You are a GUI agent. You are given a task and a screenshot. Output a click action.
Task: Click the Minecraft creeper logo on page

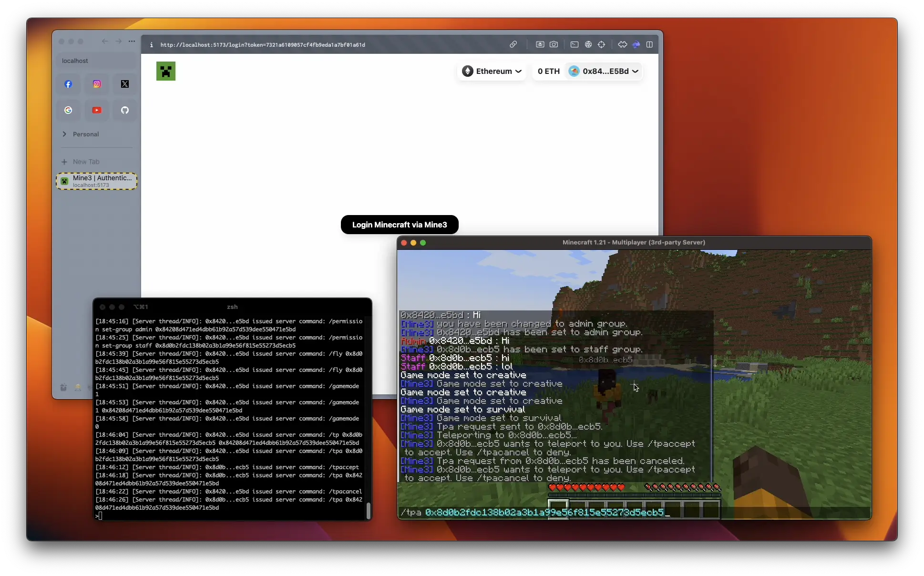click(166, 71)
